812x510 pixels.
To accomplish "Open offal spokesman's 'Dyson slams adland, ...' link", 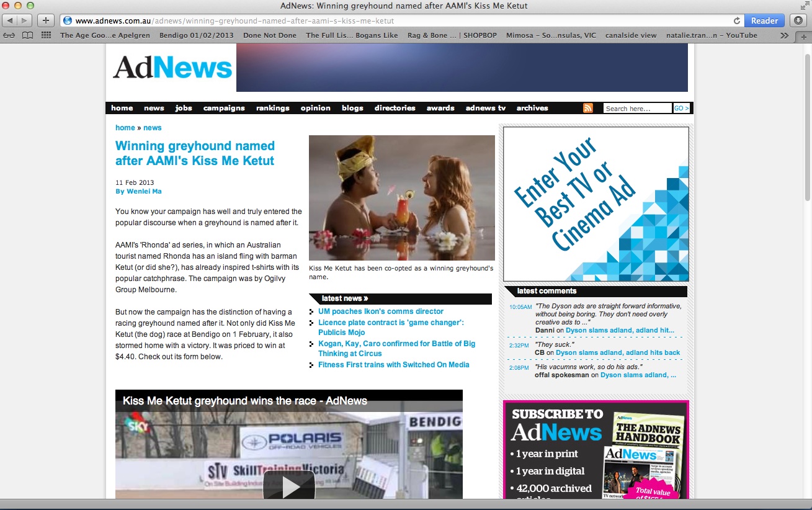I will [x=638, y=375].
